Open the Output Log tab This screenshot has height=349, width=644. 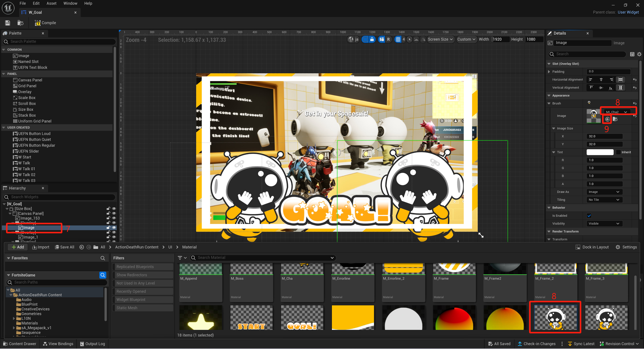(x=92, y=344)
